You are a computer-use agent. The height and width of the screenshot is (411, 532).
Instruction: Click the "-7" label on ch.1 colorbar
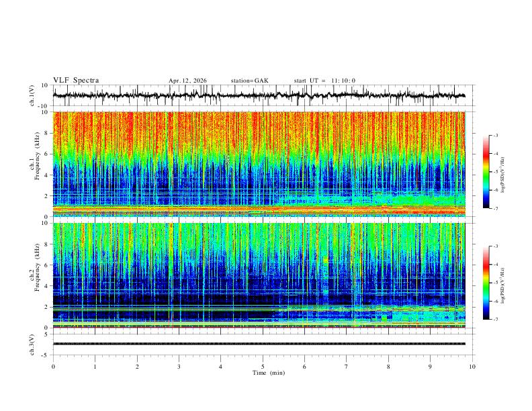point(495,209)
